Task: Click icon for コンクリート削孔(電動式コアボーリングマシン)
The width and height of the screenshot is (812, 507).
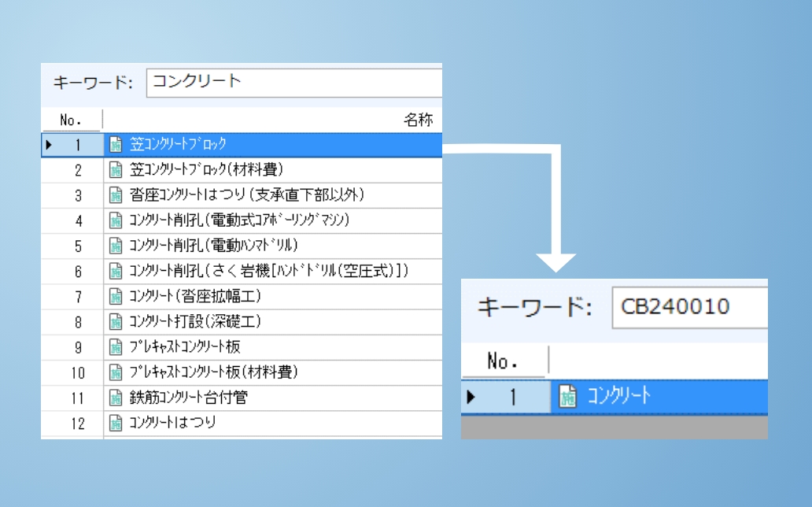Action: click(116, 220)
